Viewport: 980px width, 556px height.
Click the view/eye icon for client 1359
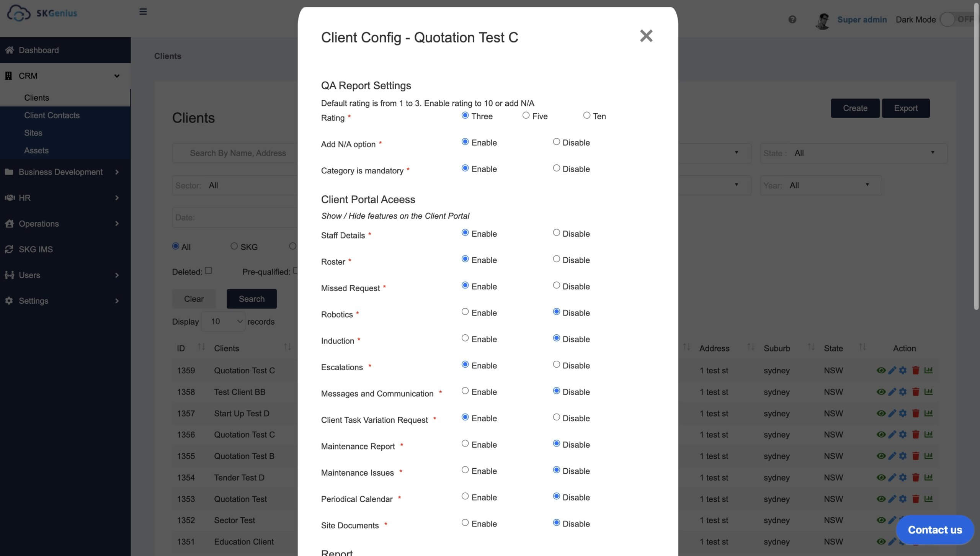[880, 370]
